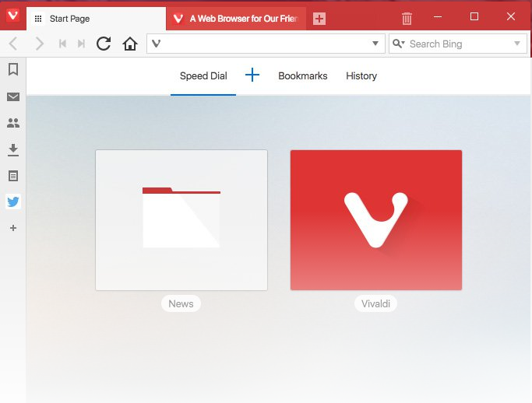Screen dimensions: 532x403
Task: Click the Vivaldi label under tile
Action: tap(375, 303)
